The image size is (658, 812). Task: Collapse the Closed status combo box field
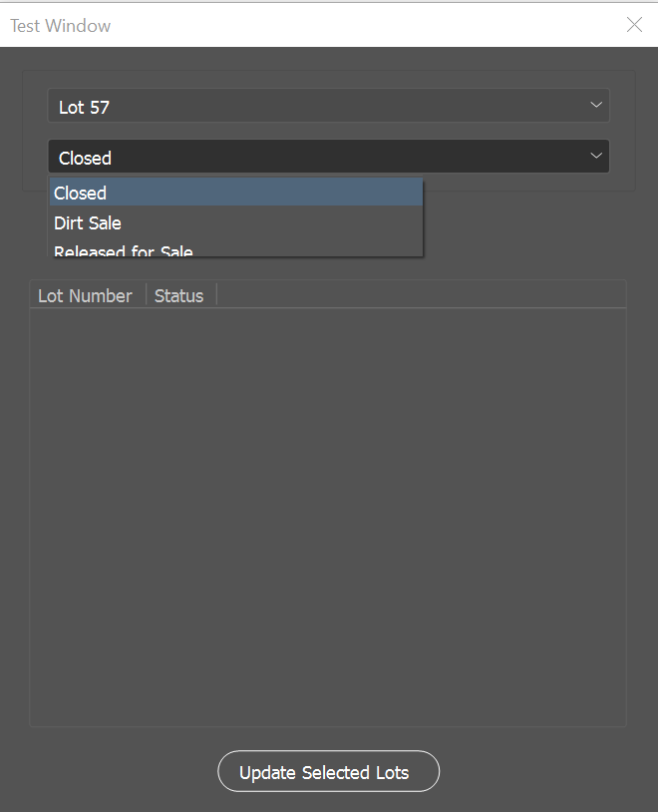pos(328,157)
